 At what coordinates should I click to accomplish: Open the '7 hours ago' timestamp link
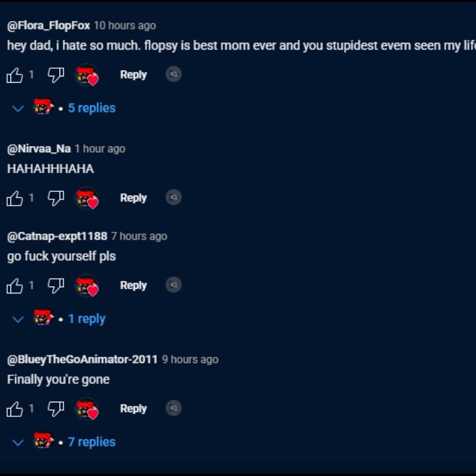[x=139, y=236]
